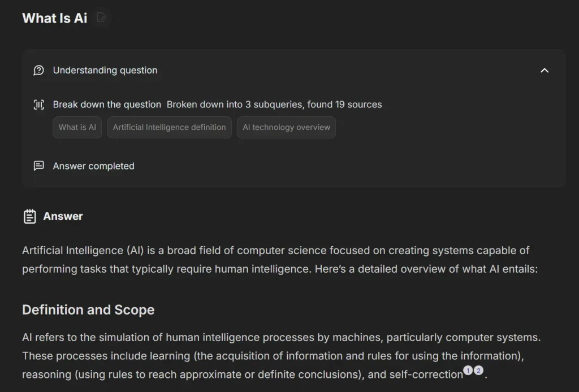This screenshot has height=392, width=579.
Task: Click the question-mark bubble icon next to Understanding question
Action: pos(38,70)
